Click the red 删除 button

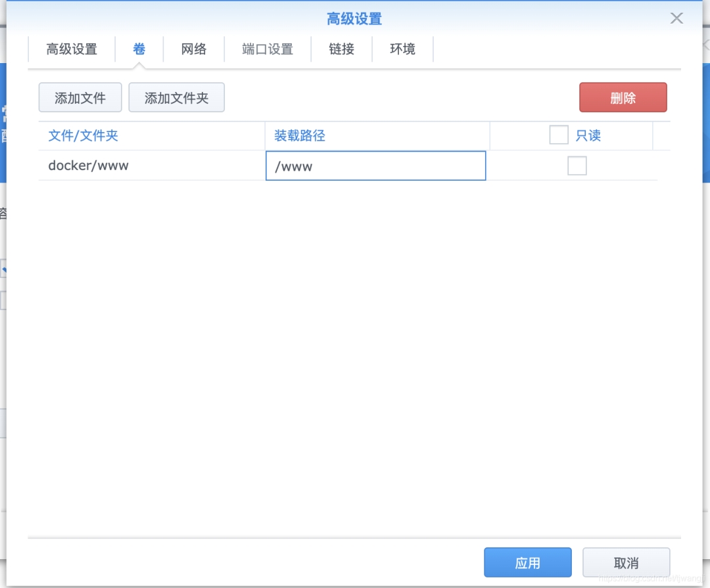[623, 97]
